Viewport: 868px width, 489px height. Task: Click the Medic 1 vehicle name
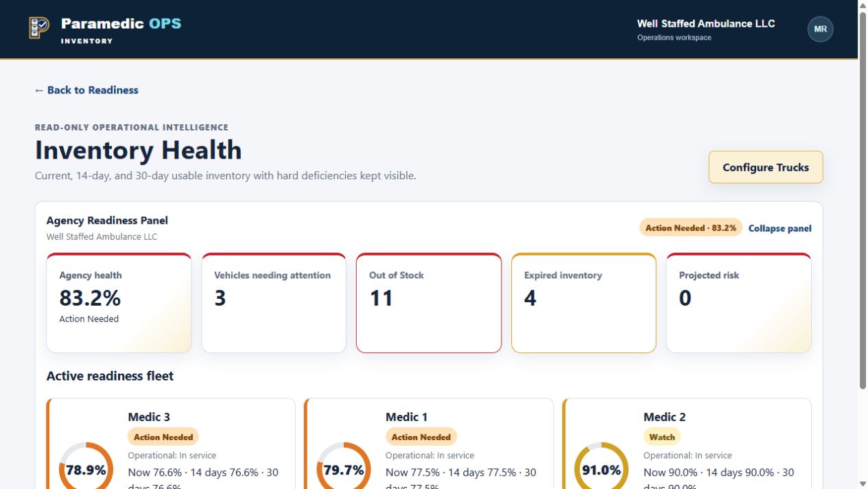(x=406, y=417)
